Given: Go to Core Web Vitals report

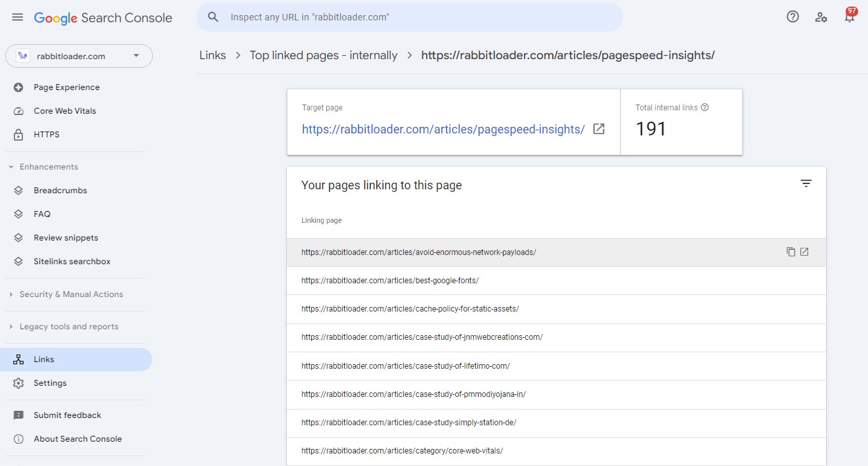Looking at the screenshot, I should [x=65, y=111].
